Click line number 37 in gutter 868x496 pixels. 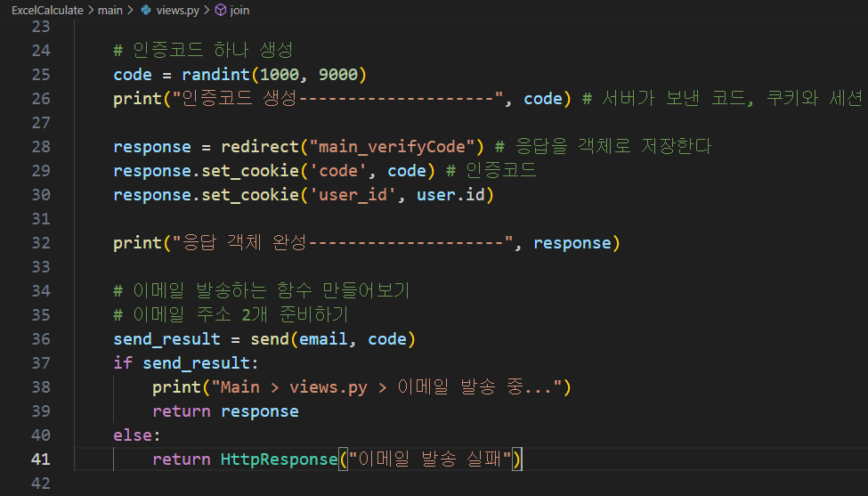coord(41,363)
